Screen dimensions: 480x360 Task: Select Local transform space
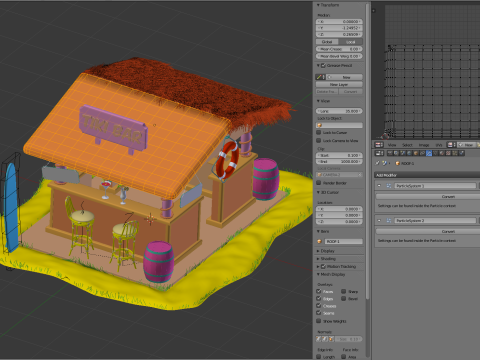350,42
